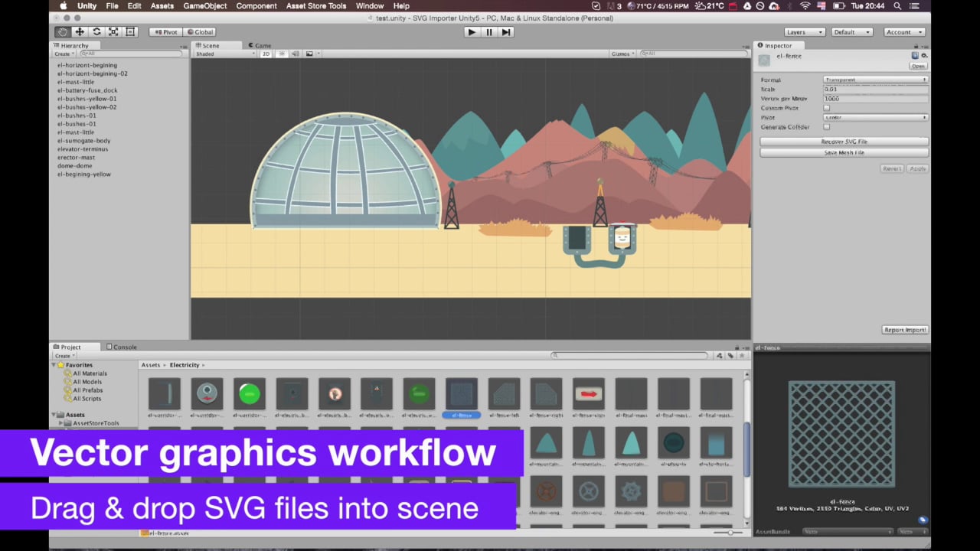Open the Format dropdown in Inspector
This screenshot has width=980, height=551.
(875, 80)
